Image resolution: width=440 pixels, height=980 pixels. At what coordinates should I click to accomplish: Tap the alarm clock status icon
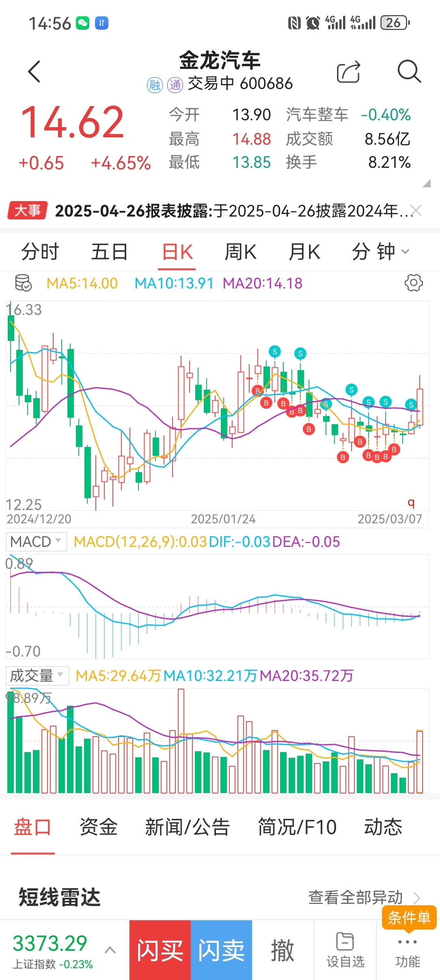click(313, 23)
